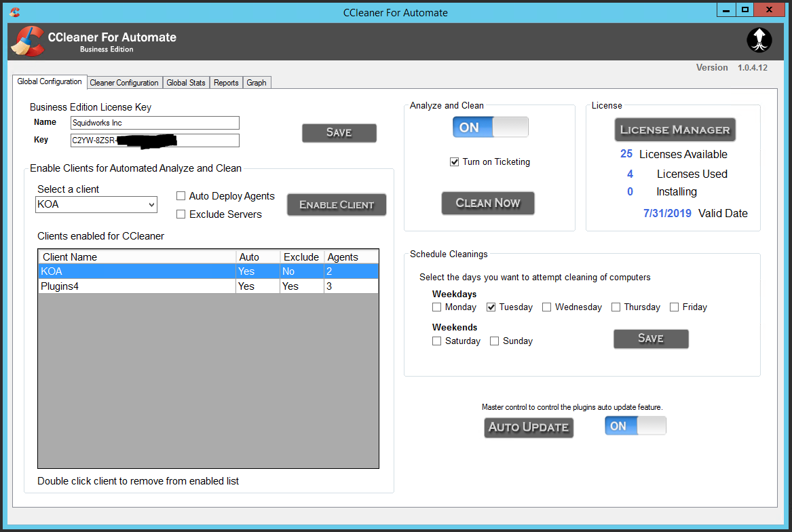
Task: Maximize the CCleaner For Automate window
Action: pyautogui.click(x=744, y=9)
